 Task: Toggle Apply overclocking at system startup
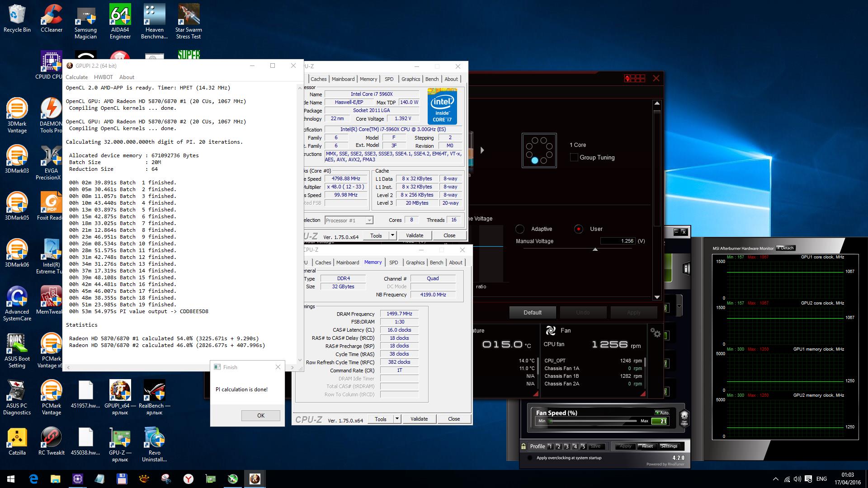coord(529,458)
